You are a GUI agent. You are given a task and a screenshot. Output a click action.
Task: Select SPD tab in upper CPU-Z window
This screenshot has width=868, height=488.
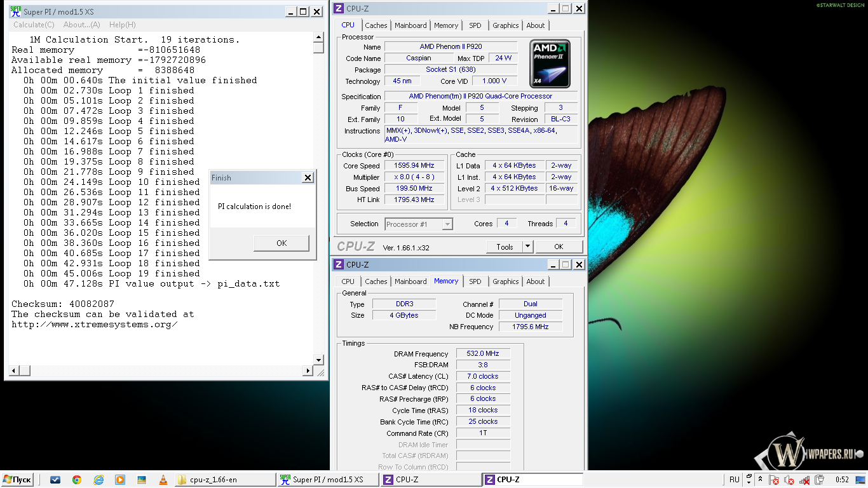(x=475, y=25)
